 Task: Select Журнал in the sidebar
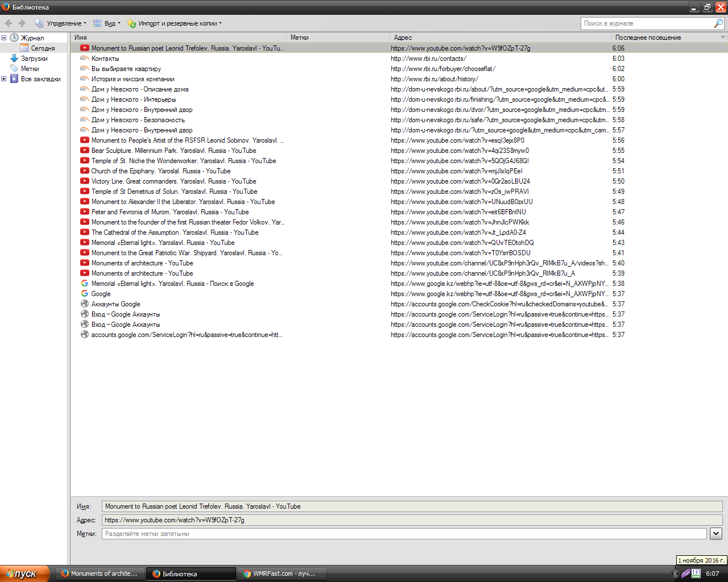click(x=32, y=38)
